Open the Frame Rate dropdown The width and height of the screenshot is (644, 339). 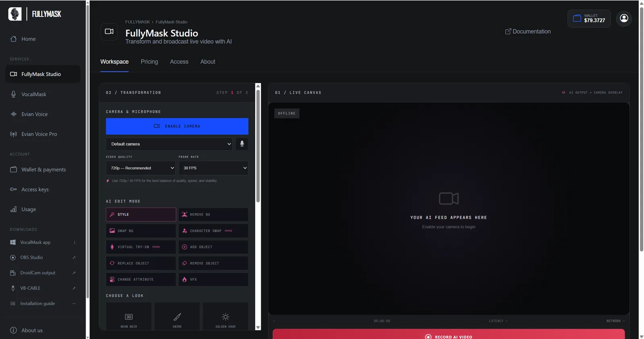coord(213,168)
